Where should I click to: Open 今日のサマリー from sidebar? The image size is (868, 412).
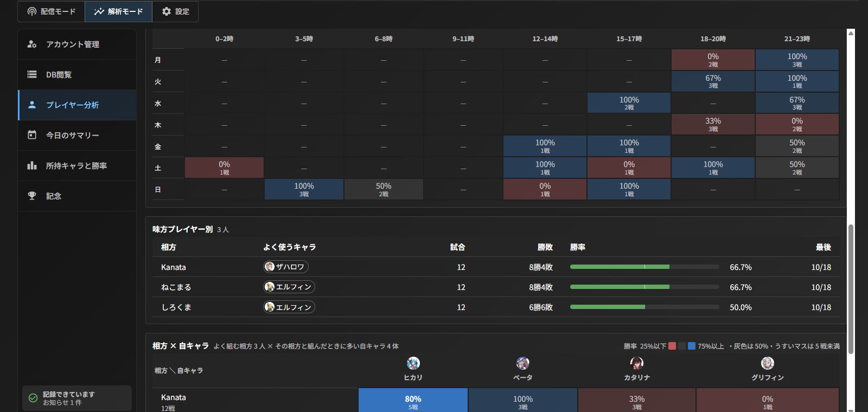point(77,136)
